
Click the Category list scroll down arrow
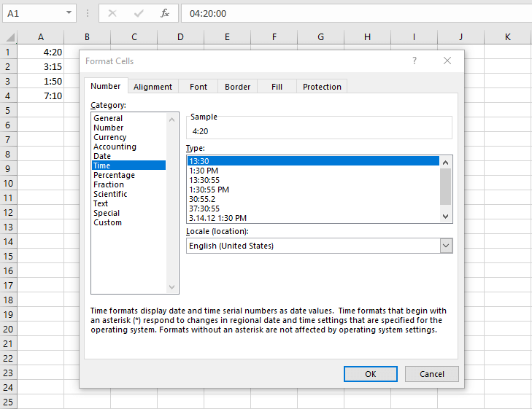click(171, 287)
